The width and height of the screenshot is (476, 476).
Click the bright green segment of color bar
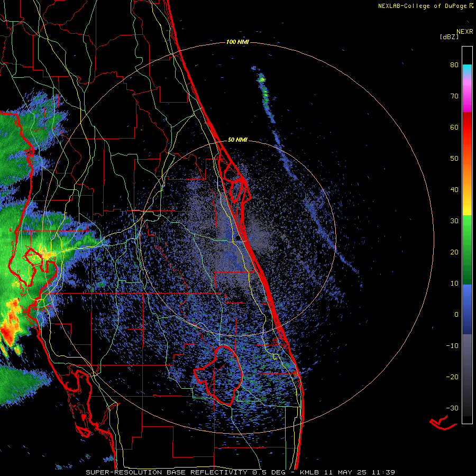tap(467, 226)
